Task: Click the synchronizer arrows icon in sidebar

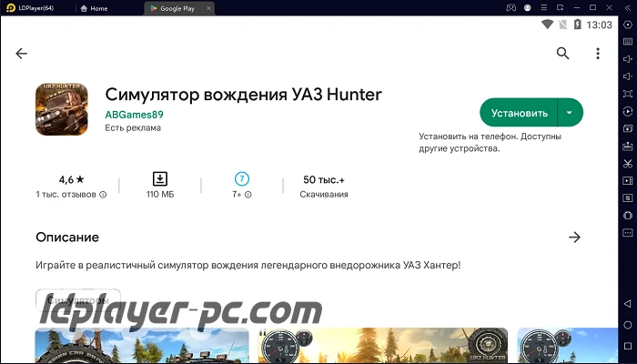Action: tap(628, 197)
